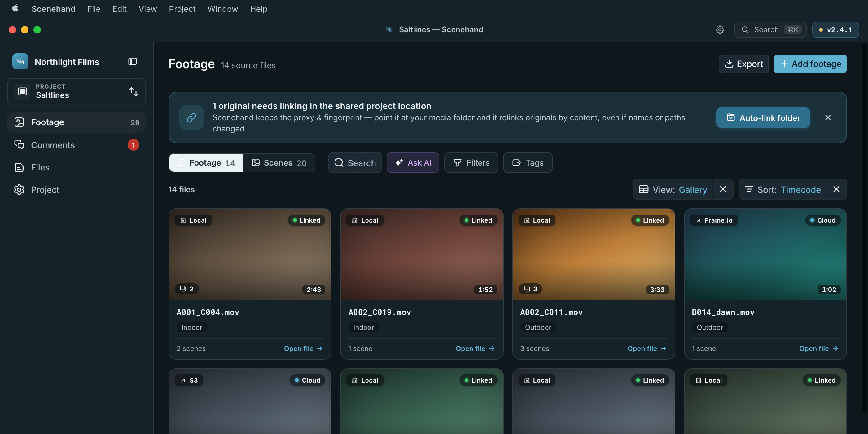Click the Cloud status badge on B014_dawn.mov
This screenshot has height=434, width=868.
(823, 220)
